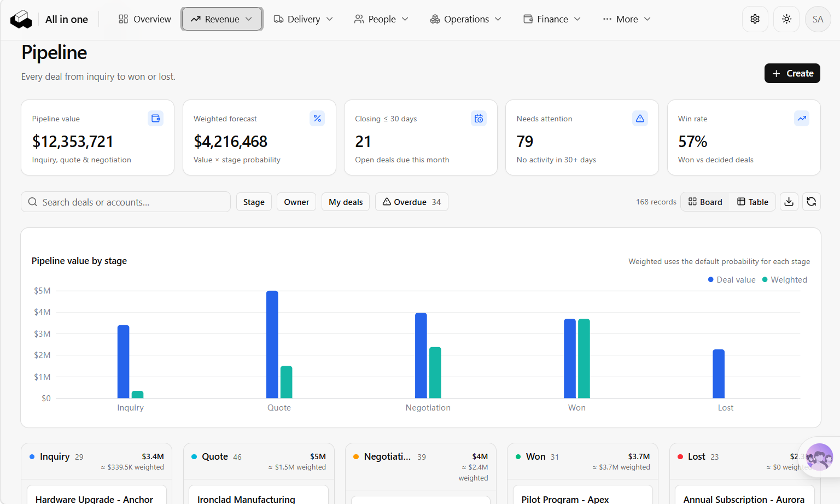Screen dimensions: 840x504
Task: Refresh the pipeline with the reload icon
Action: (812, 202)
